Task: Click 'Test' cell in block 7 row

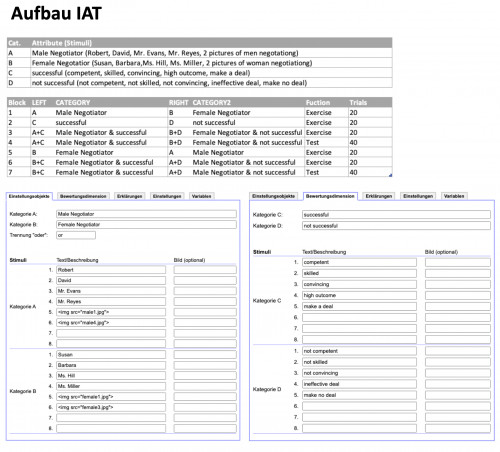Action: click(312, 172)
